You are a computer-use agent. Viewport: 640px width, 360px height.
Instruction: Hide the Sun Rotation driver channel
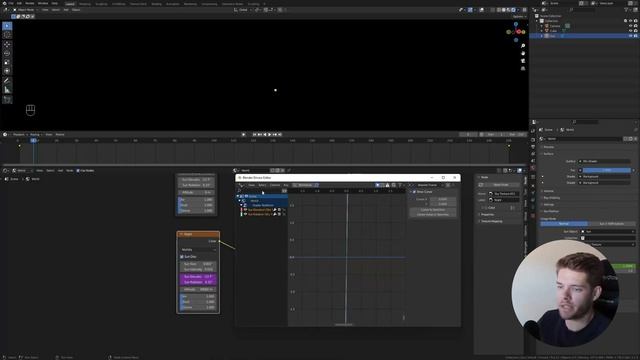pos(245,214)
